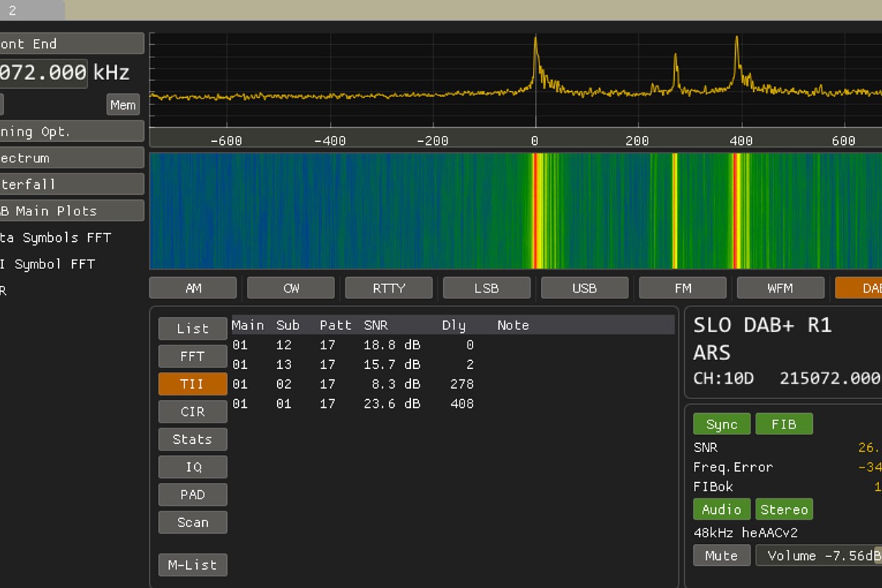
Task: Choose LSB demodulation mode
Action: (487, 288)
